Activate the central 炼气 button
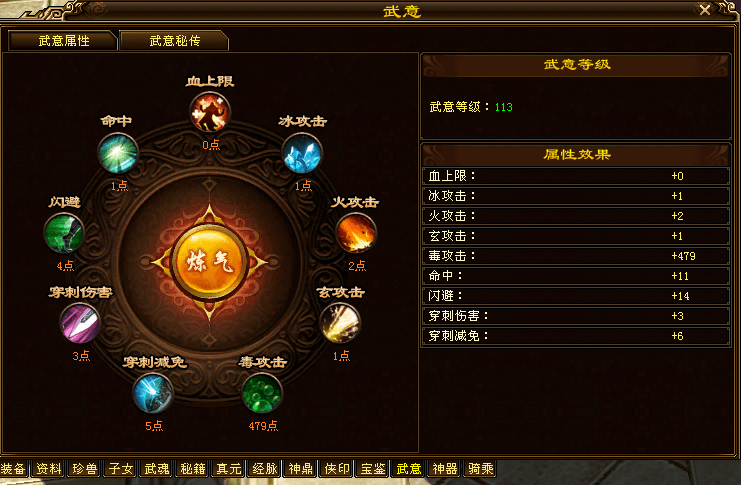Image resolution: width=741 pixels, height=485 pixels. tap(209, 261)
